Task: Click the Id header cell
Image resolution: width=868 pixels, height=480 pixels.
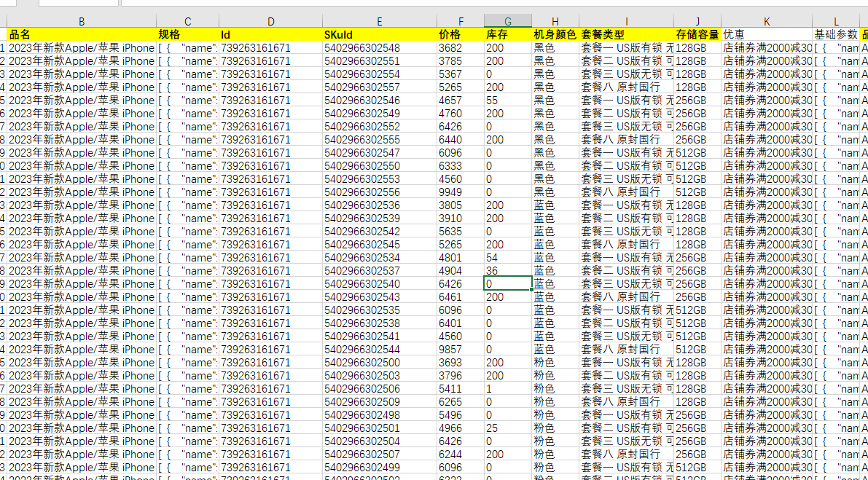Action: click(270, 35)
